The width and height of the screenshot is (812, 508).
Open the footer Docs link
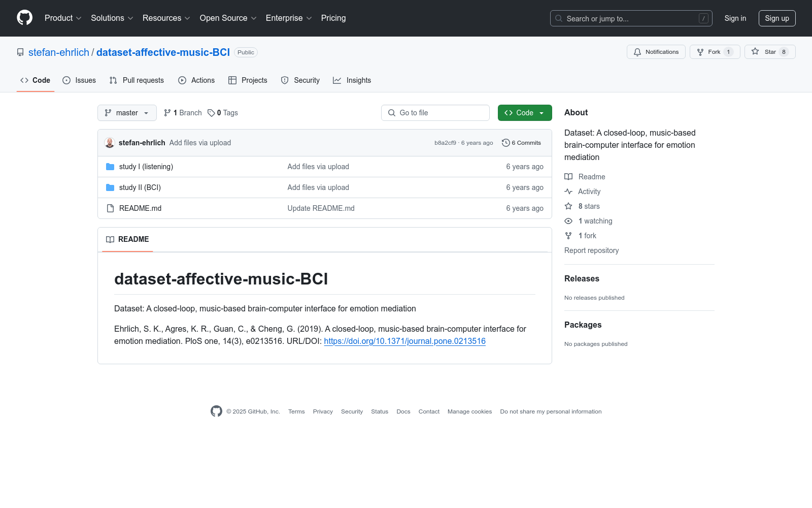click(x=403, y=412)
